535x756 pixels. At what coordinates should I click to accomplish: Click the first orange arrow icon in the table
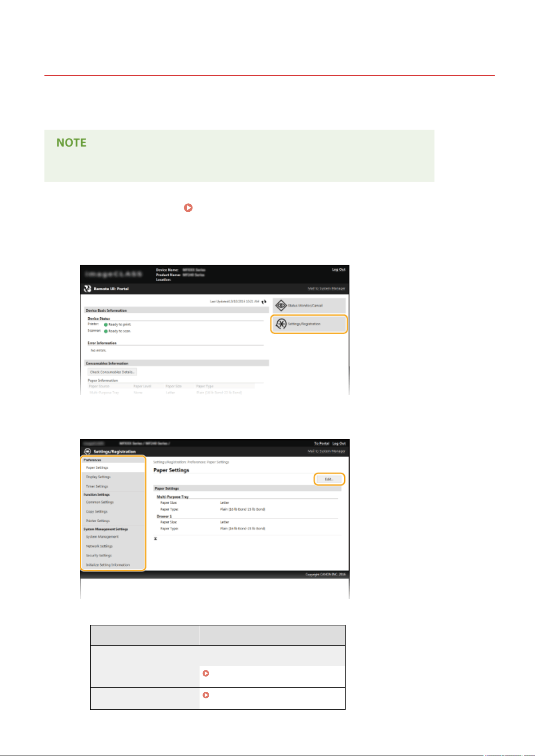(206, 673)
